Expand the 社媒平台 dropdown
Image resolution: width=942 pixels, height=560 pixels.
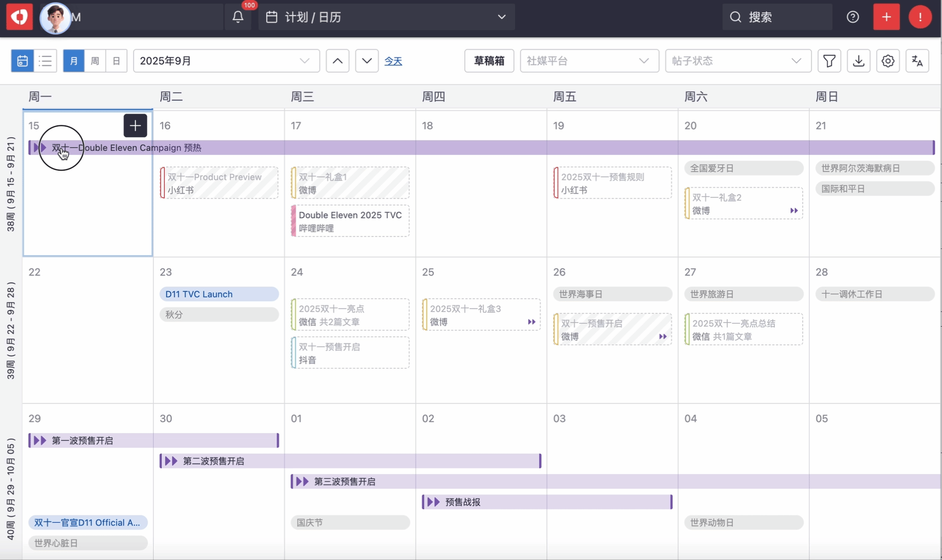click(589, 61)
